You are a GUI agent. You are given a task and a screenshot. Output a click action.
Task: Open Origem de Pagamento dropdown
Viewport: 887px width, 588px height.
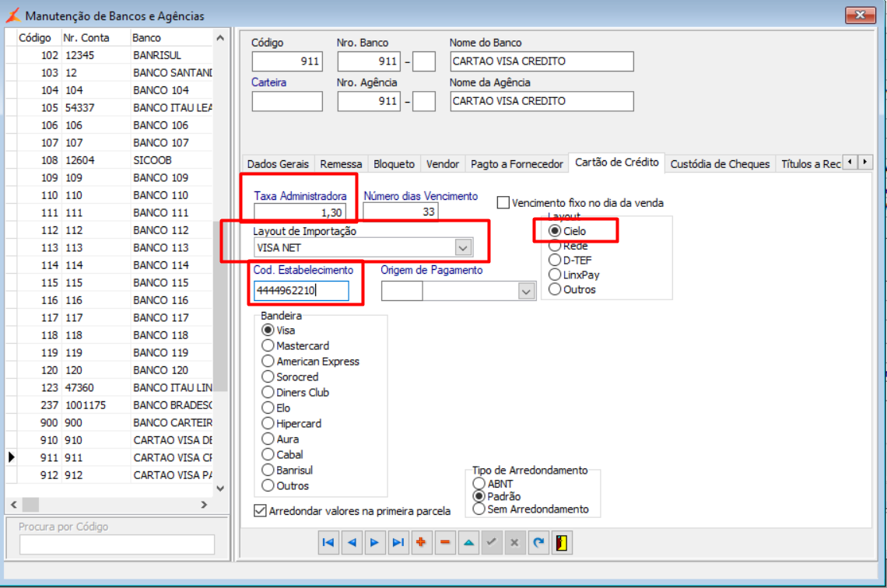(x=526, y=291)
